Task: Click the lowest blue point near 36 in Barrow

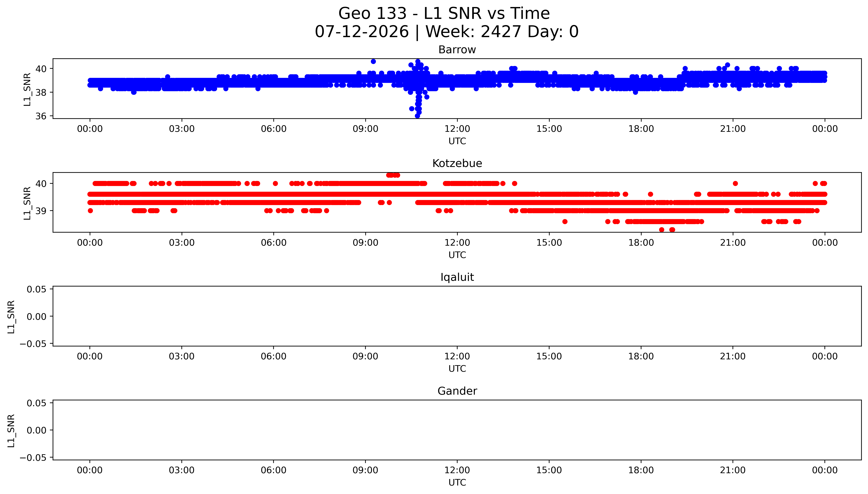Action: click(x=417, y=116)
